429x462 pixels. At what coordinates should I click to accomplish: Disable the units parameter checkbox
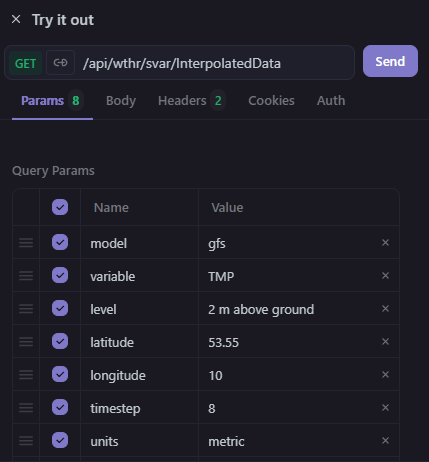pos(60,440)
